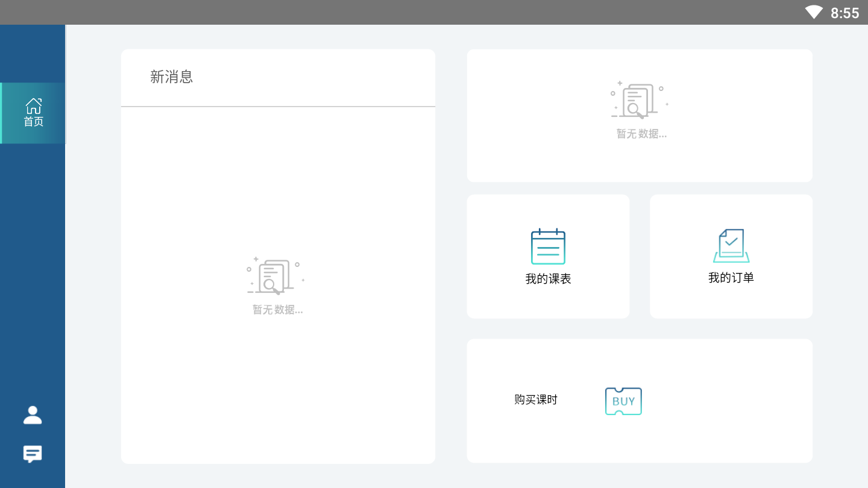The width and height of the screenshot is (868, 488).
Task: Click the 购买课时 text label
Action: 535,400
